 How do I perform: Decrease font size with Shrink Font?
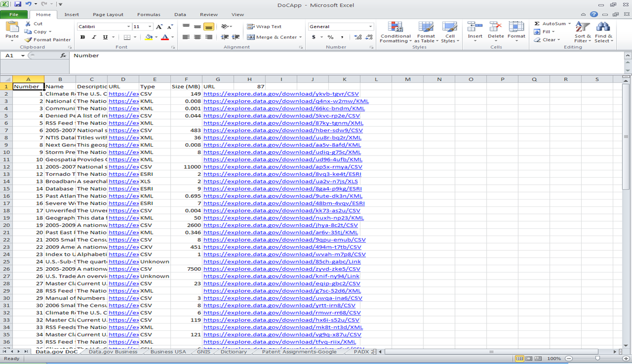tap(170, 27)
